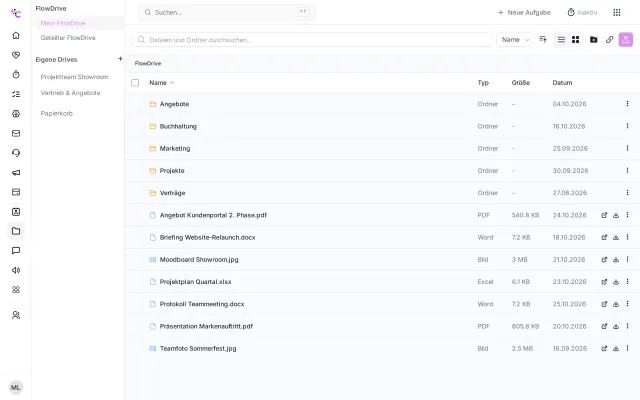Open options menu for Angebote folder
640x400 pixels.
point(627,104)
